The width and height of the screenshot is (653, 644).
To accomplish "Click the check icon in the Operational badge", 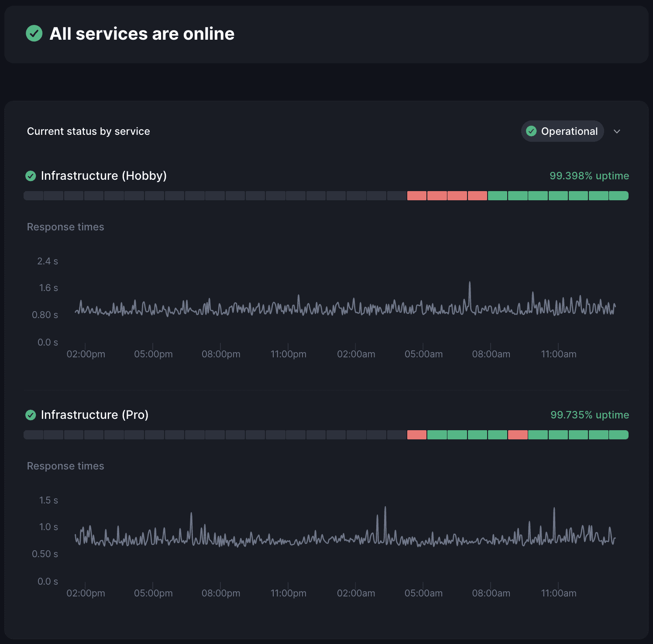I will tap(531, 131).
